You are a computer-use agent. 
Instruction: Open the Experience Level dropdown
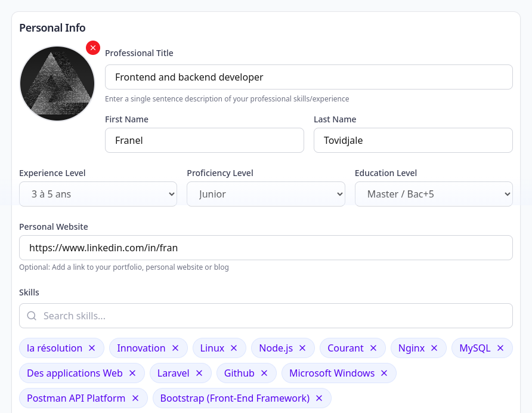pos(98,194)
